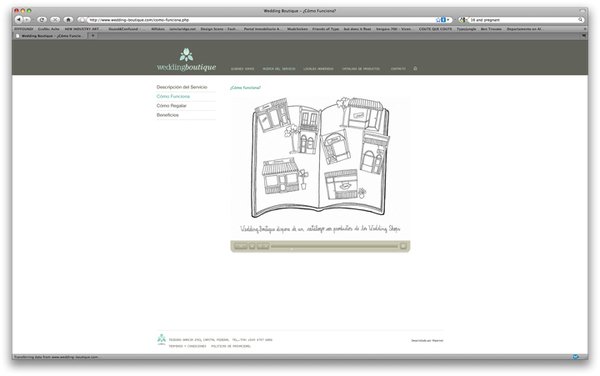Screen dimensions: 600x376
Task: Open the browser home page icon
Action: [x=68, y=20]
